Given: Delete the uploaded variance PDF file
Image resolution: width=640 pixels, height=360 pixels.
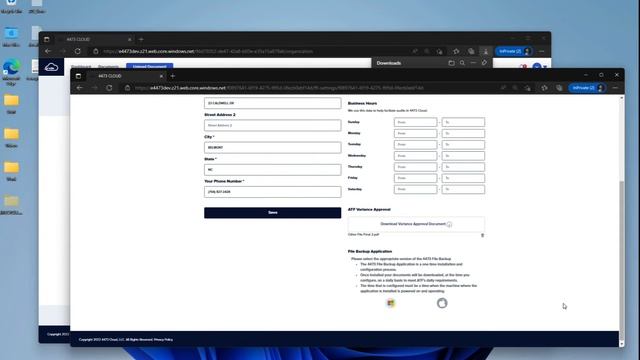Looking at the screenshot, I should coord(482,235).
